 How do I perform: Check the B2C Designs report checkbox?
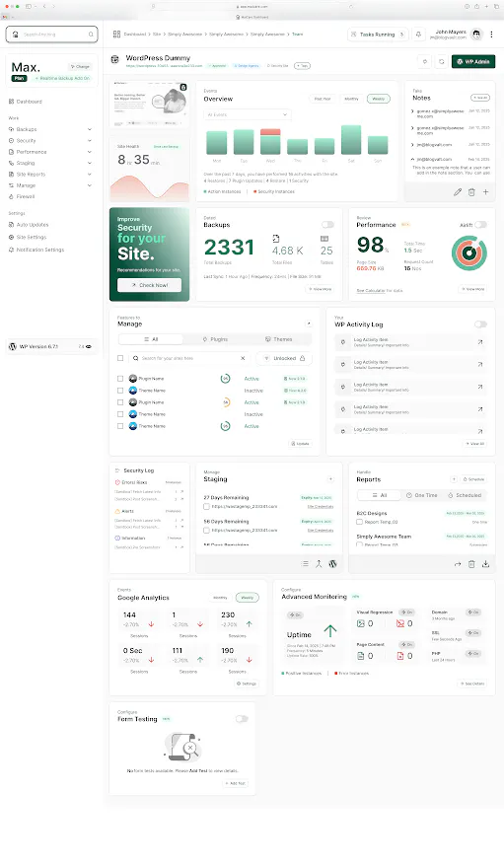(359, 522)
